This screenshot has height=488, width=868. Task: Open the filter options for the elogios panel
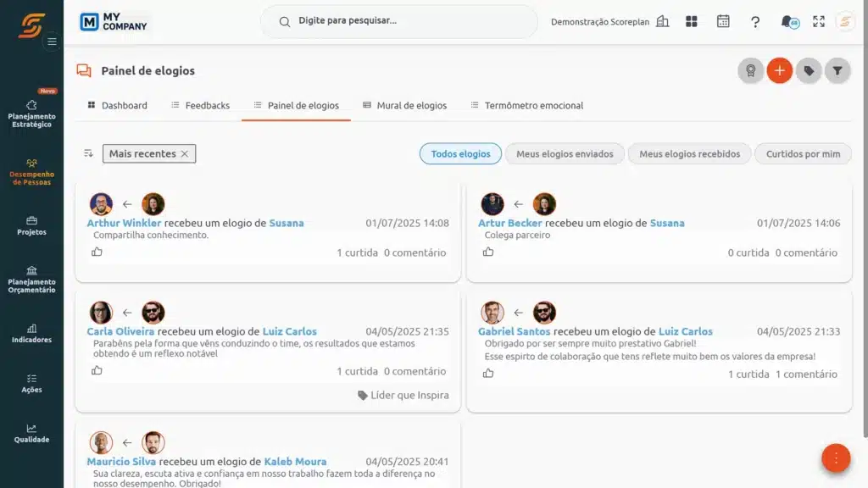pos(837,70)
